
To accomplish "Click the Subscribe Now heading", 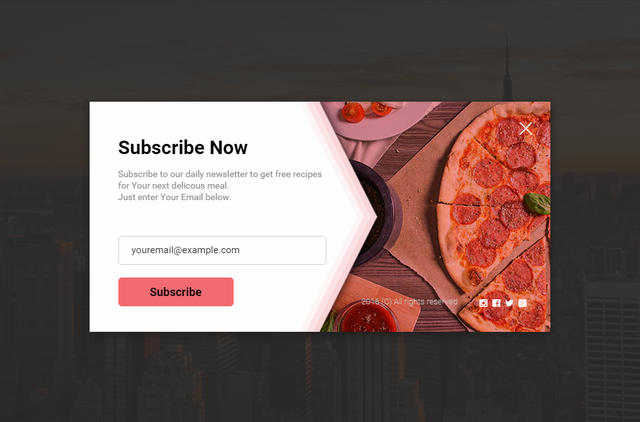I will click(183, 147).
